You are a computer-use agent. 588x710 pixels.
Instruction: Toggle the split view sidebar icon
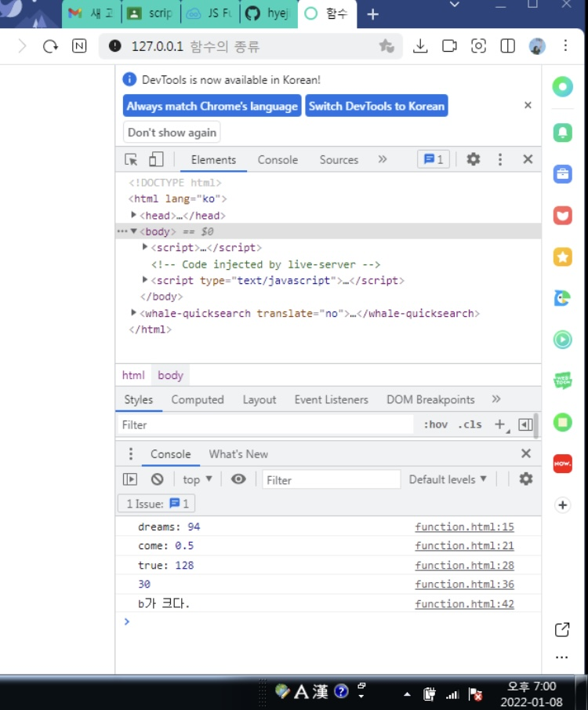pyautogui.click(x=508, y=46)
